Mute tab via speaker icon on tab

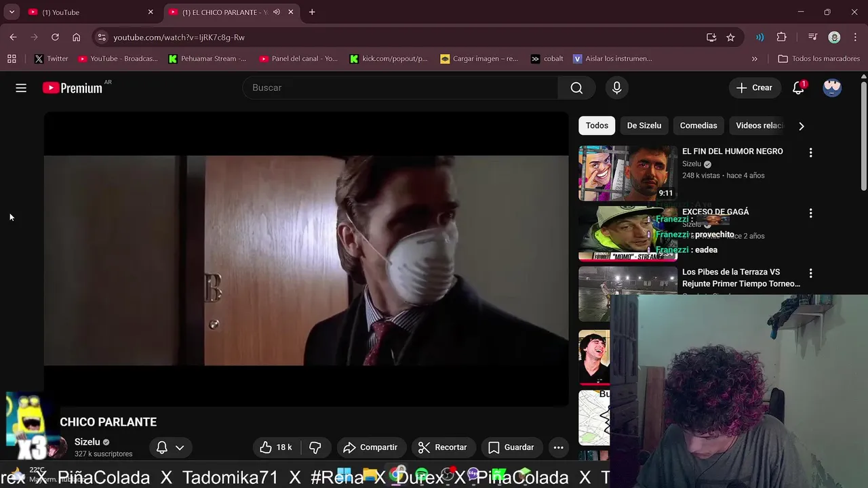[277, 12]
